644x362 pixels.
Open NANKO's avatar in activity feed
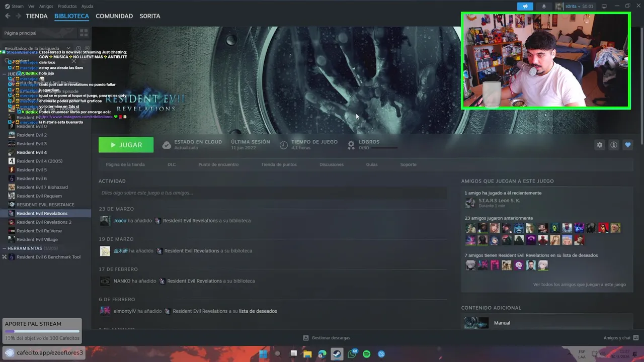click(x=105, y=281)
